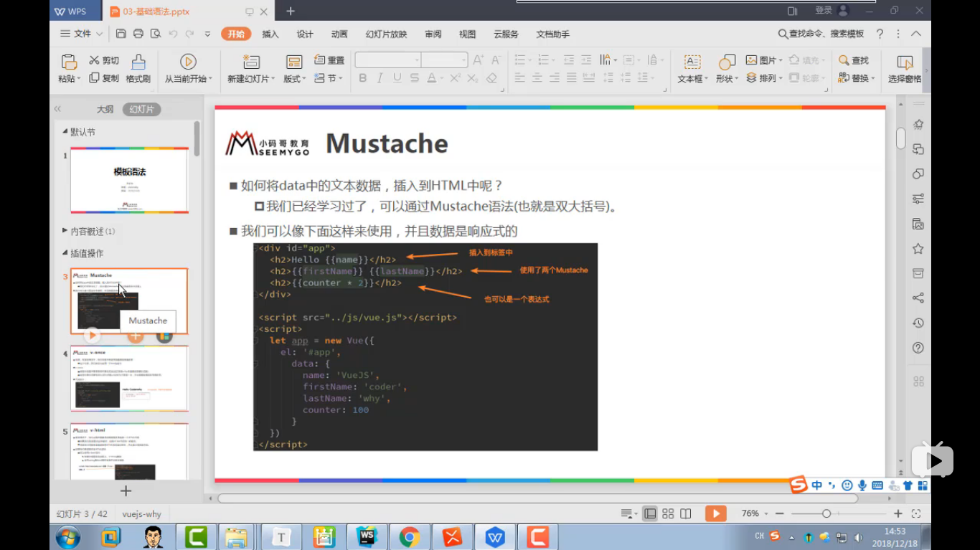Viewport: 980px width, 550px height.
Task: Click the Reset (重置) slide button
Action: tap(329, 60)
